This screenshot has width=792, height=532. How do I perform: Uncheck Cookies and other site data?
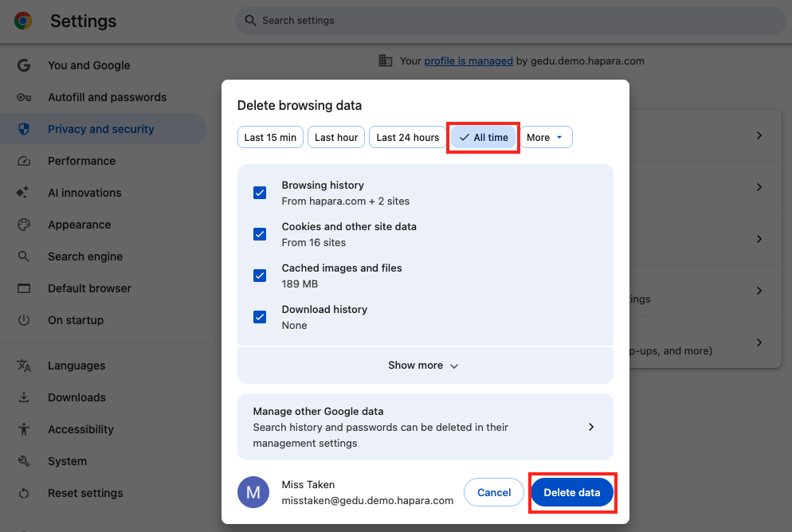point(260,234)
